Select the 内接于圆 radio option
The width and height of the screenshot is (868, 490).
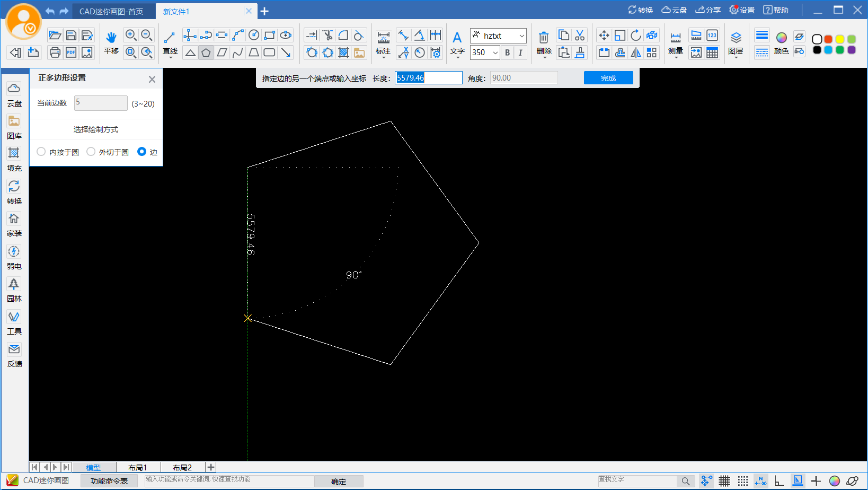pos(41,152)
